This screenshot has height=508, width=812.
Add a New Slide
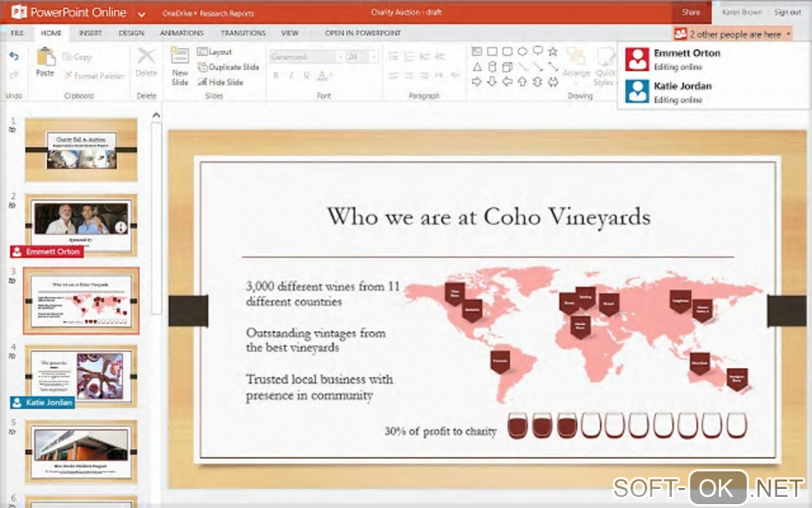180,66
